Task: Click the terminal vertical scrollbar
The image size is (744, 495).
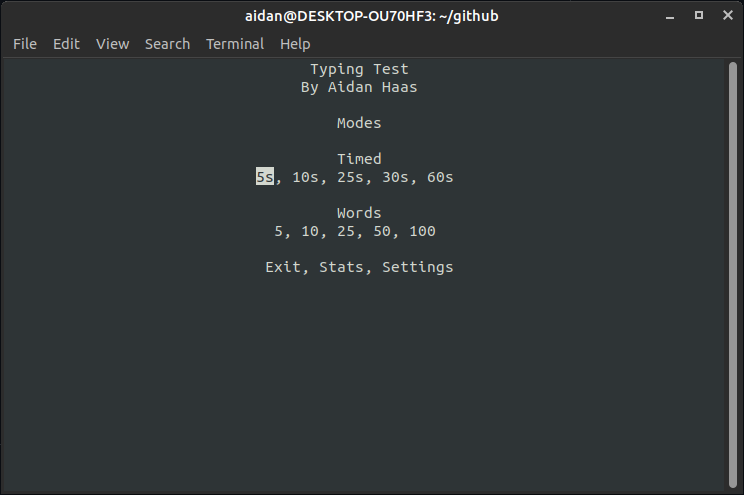Action: (x=733, y=275)
